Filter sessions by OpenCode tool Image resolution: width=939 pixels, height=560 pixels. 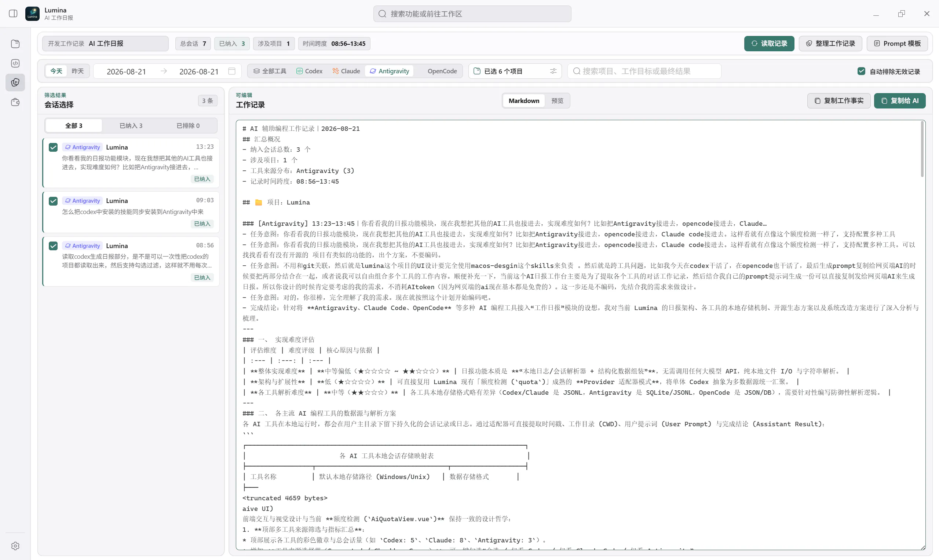tap(438, 71)
